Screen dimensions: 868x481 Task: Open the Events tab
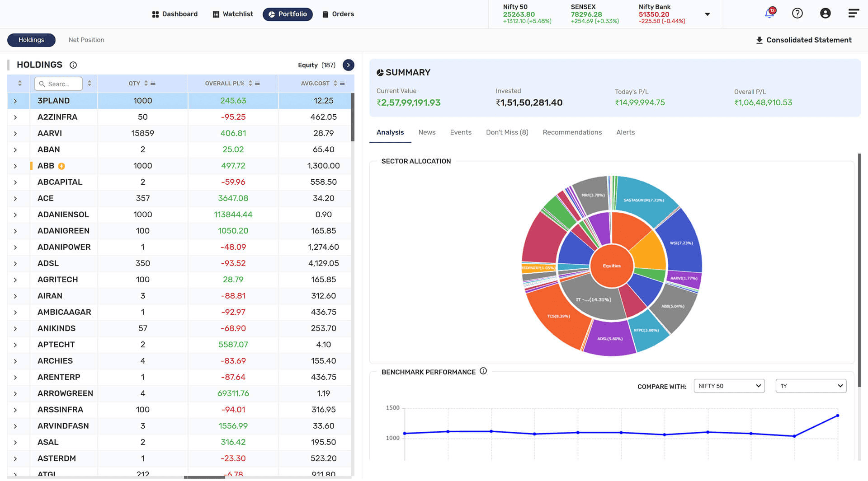tap(461, 132)
